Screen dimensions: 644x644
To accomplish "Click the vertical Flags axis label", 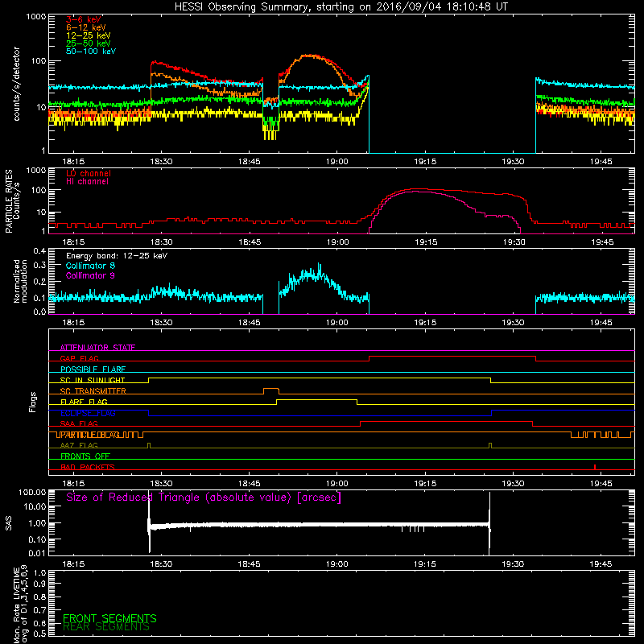I will (x=33, y=402).
